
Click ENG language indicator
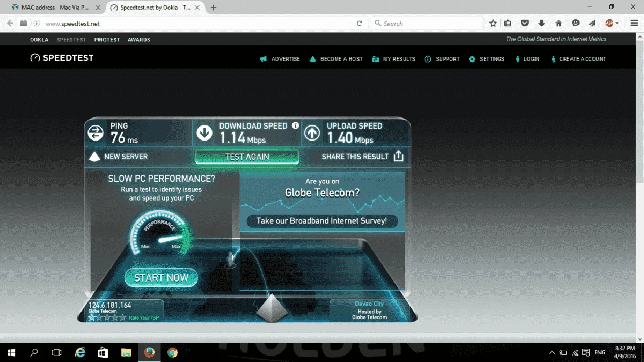600,352
